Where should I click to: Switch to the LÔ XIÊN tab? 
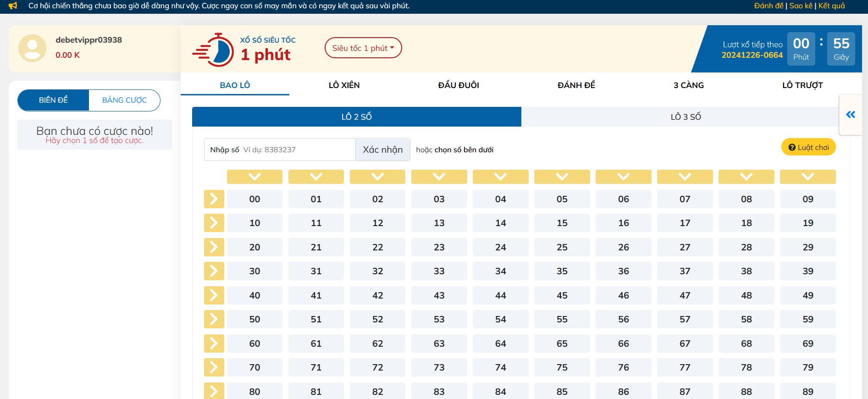pos(344,85)
